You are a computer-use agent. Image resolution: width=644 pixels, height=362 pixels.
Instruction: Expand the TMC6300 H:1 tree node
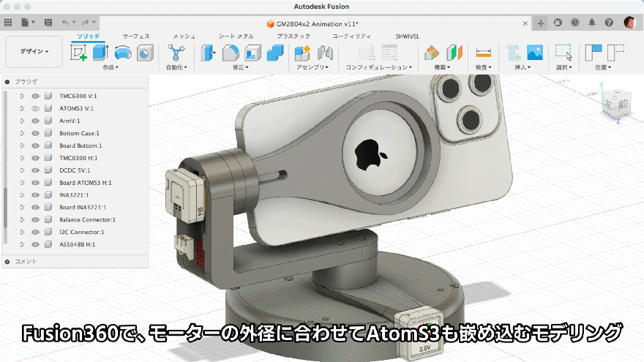22,158
